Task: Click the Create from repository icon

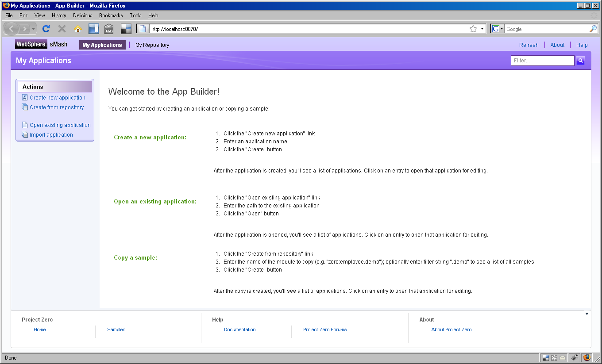Action: click(x=25, y=107)
